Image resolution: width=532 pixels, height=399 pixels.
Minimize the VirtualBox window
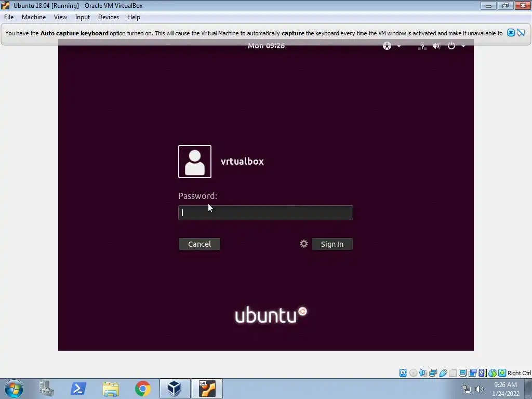488,5
